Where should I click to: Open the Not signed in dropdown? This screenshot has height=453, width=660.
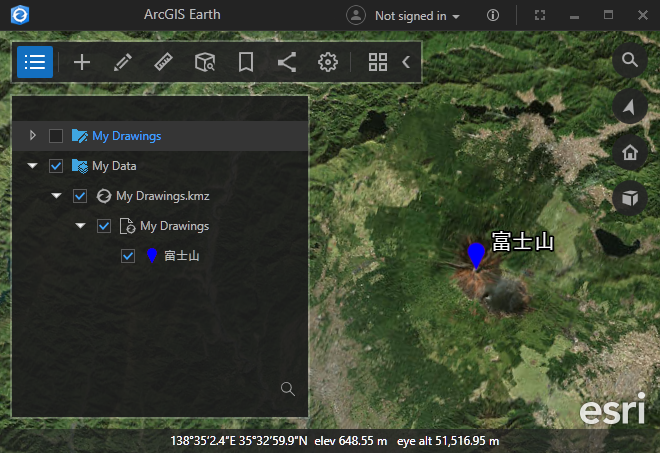tap(417, 16)
